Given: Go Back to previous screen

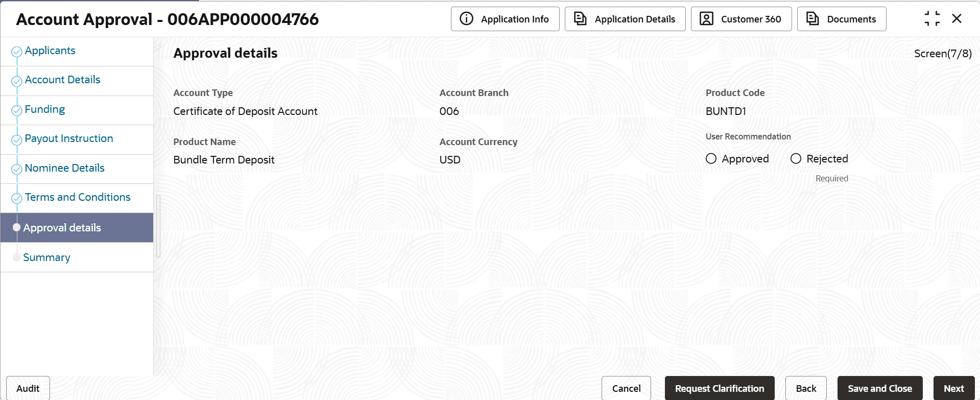Looking at the screenshot, I should 806,389.
